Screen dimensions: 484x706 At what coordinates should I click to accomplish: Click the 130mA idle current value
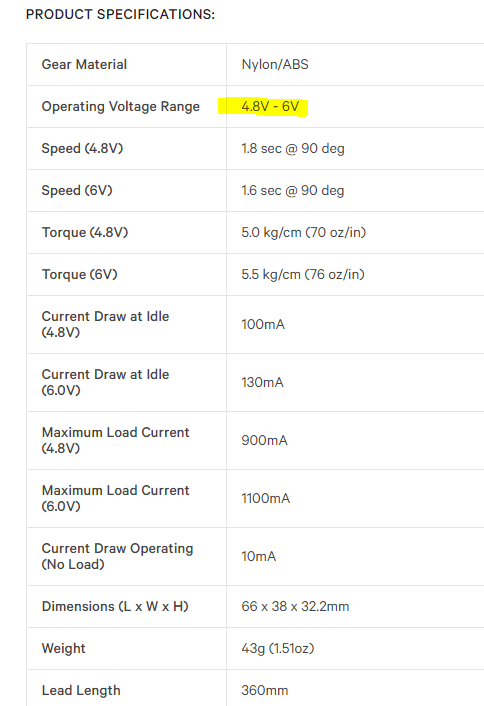[x=262, y=382]
